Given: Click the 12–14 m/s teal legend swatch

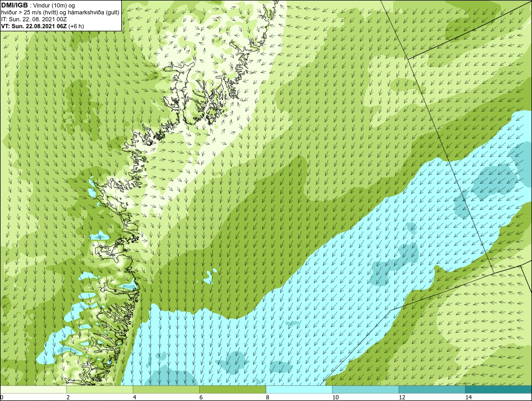Looking at the screenshot, I should [432, 389].
